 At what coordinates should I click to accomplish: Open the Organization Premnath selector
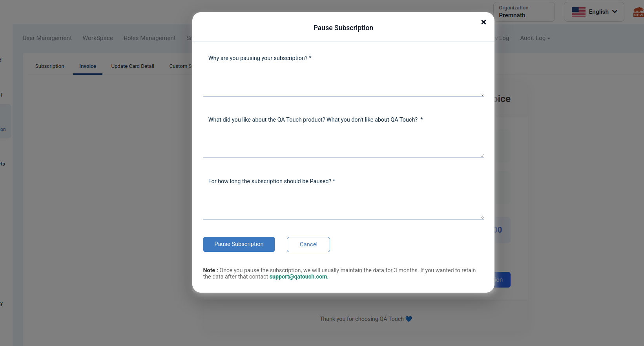pyautogui.click(x=524, y=12)
